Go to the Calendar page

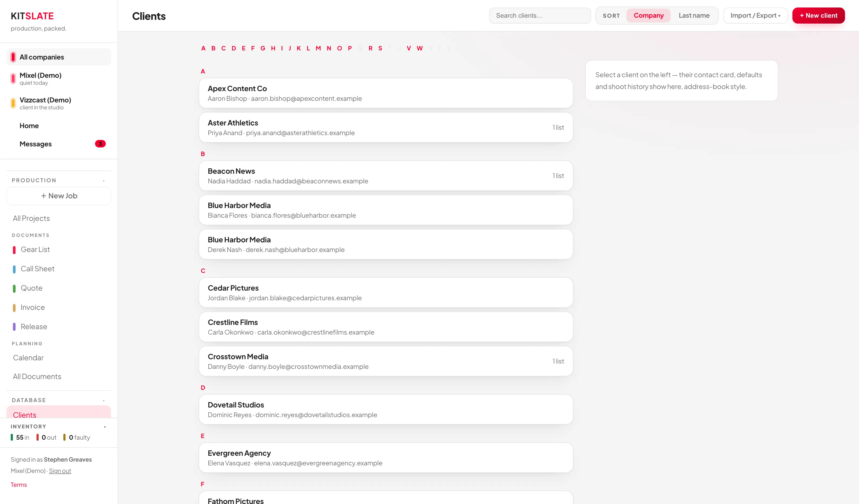28,358
